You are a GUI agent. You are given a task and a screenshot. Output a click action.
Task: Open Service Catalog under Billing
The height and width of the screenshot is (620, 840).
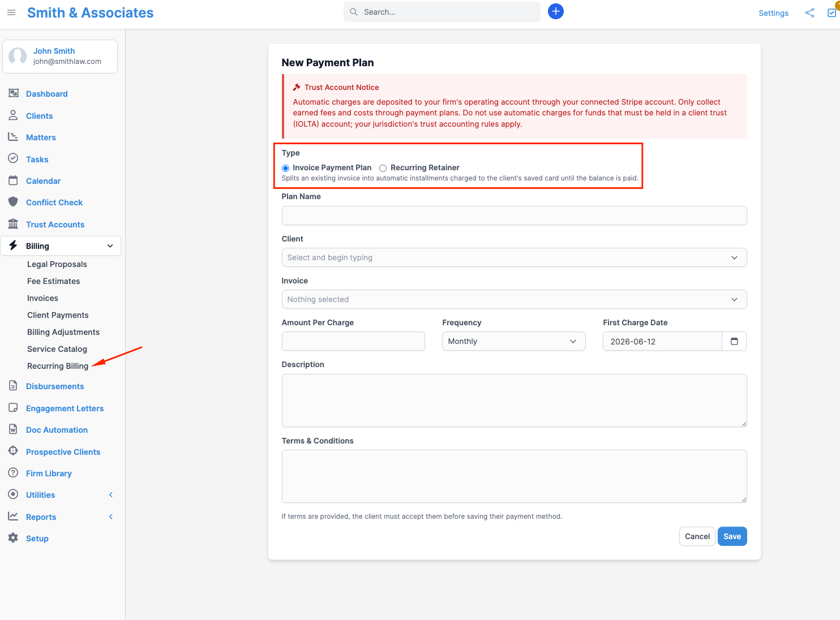(57, 349)
